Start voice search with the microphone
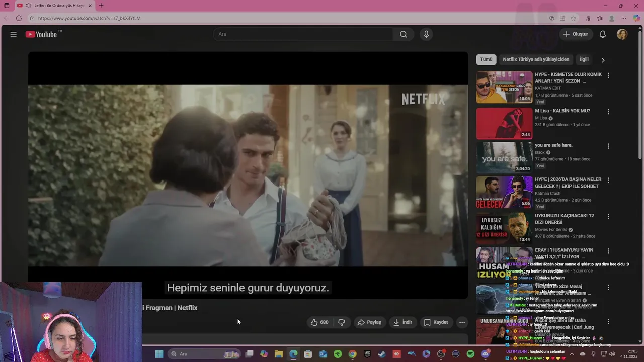 pyautogui.click(x=426, y=34)
